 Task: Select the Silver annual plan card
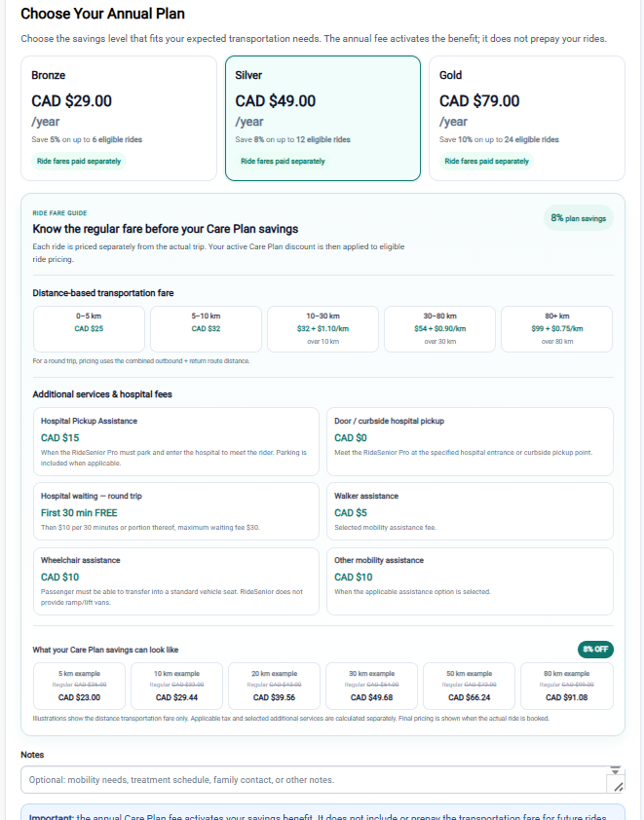pyautogui.click(x=322, y=118)
